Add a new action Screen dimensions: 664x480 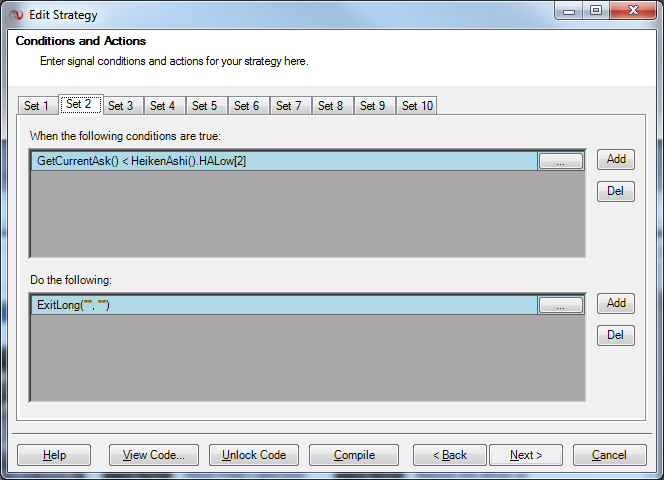pyautogui.click(x=616, y=303)
